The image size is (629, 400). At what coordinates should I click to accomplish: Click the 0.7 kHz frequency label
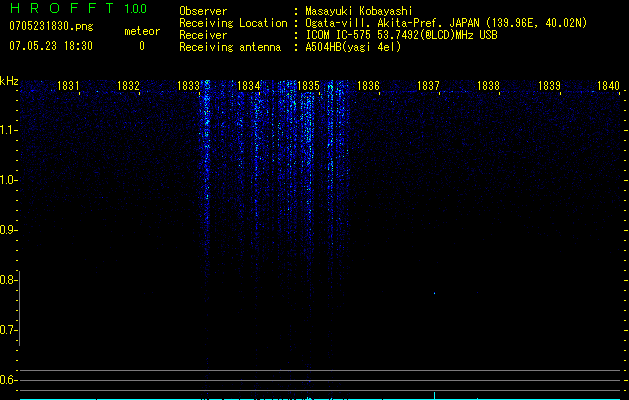8,330
